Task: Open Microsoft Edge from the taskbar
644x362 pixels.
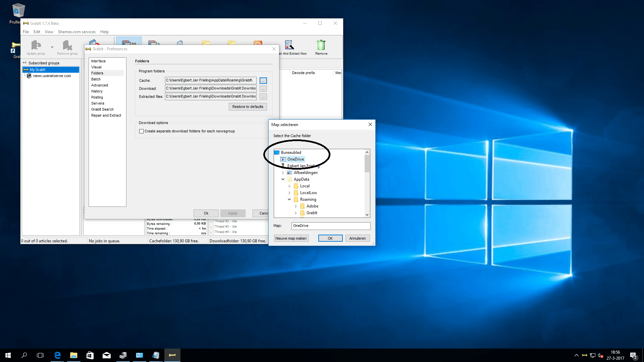Action: 57,355
